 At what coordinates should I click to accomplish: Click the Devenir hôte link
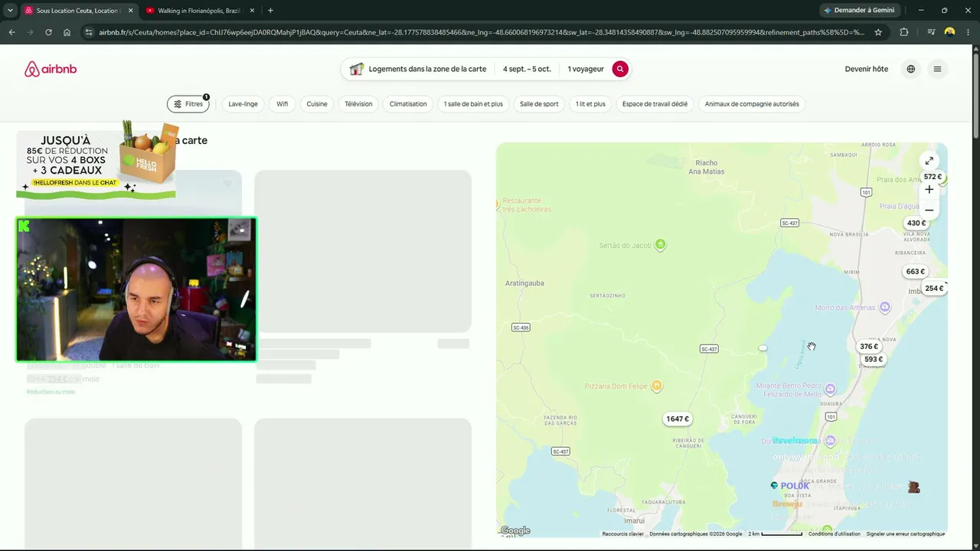[867, 69]
